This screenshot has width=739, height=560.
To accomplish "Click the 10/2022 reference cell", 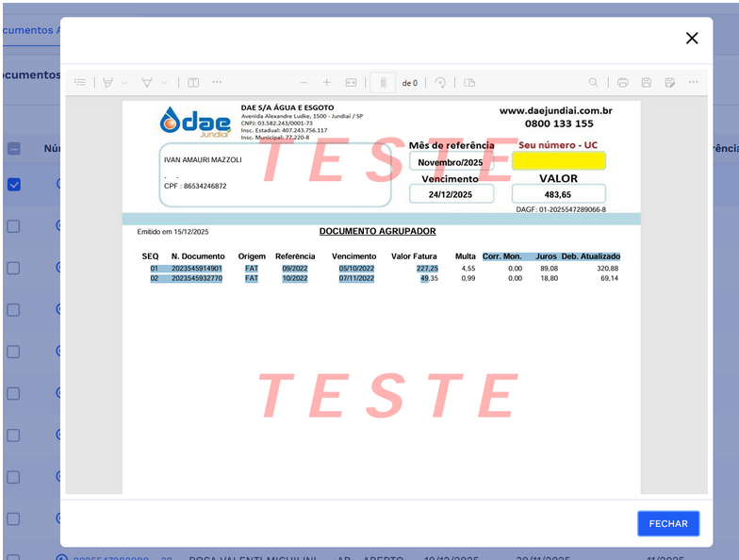I will click(x=294, y=278).
